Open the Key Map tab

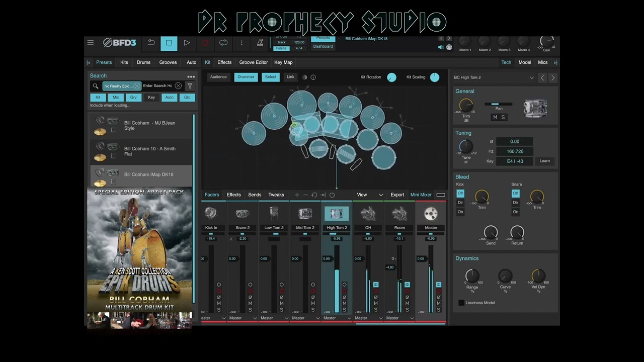click(x=283, y=62)
